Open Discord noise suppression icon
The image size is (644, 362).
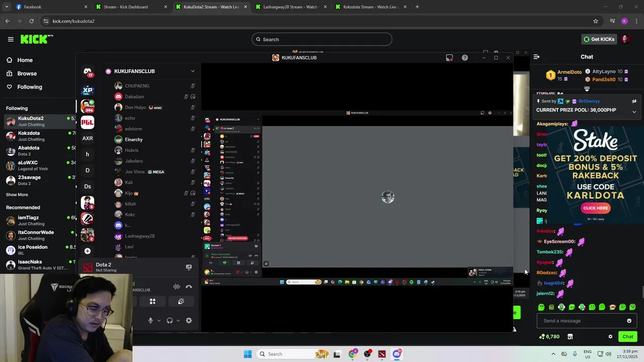(177, 287)
